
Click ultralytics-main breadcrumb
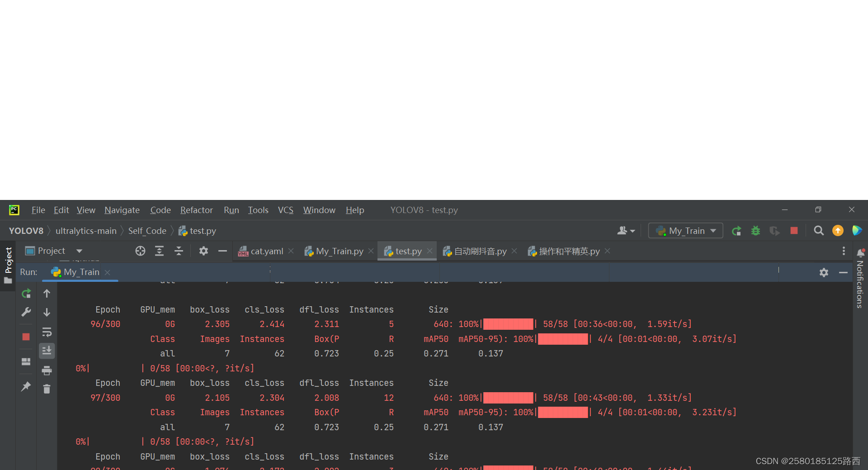click(86, 231)
